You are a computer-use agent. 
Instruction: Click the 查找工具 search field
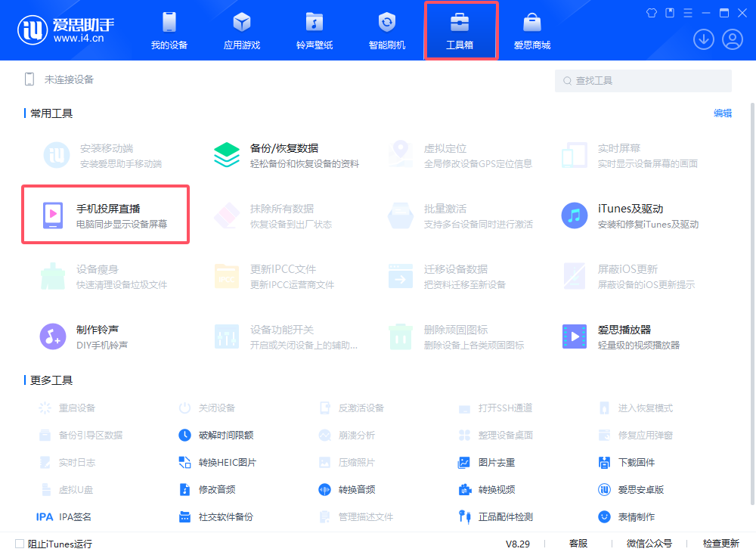[x=643, y=80]
